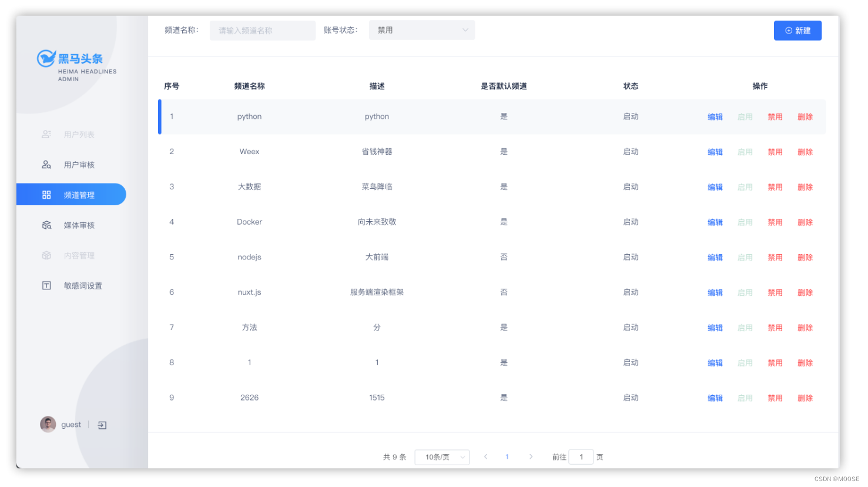Image resolution: width=868 pixels, height=487 pixels.
Task: Click 编辑 for the Weex row
Action: [x=715, y=152]
